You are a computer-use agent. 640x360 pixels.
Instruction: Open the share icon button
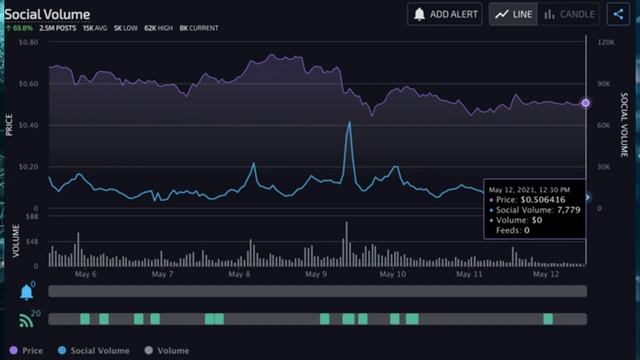tap(618, 14)
